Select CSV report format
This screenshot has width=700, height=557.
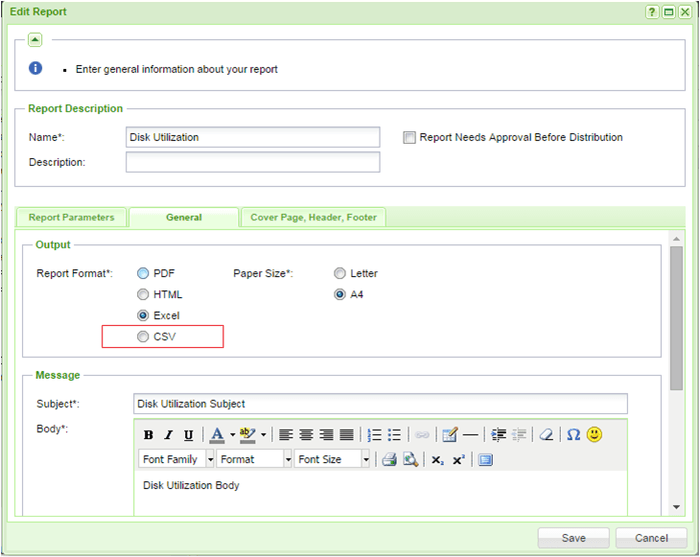(x=144, y=337)
